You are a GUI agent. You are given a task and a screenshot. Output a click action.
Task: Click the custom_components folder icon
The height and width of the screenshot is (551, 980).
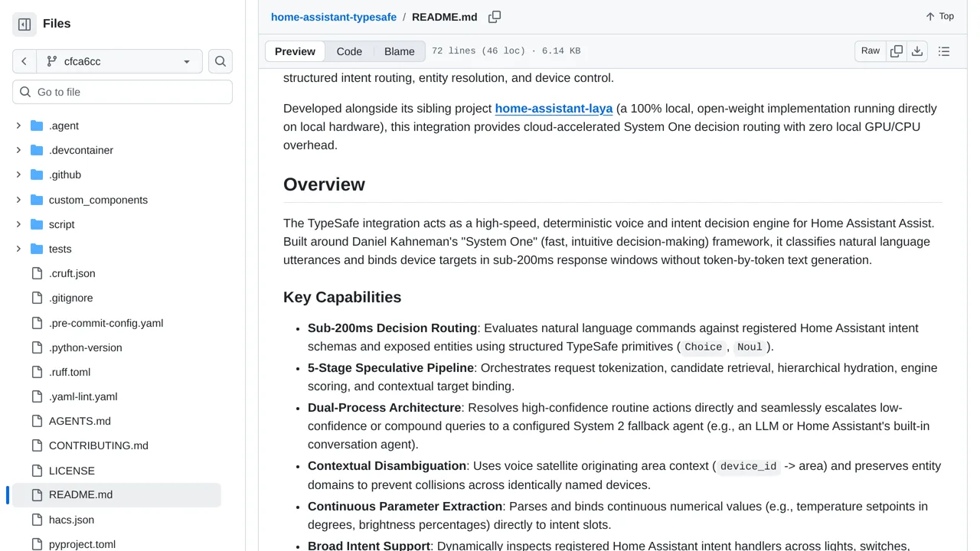37,200
